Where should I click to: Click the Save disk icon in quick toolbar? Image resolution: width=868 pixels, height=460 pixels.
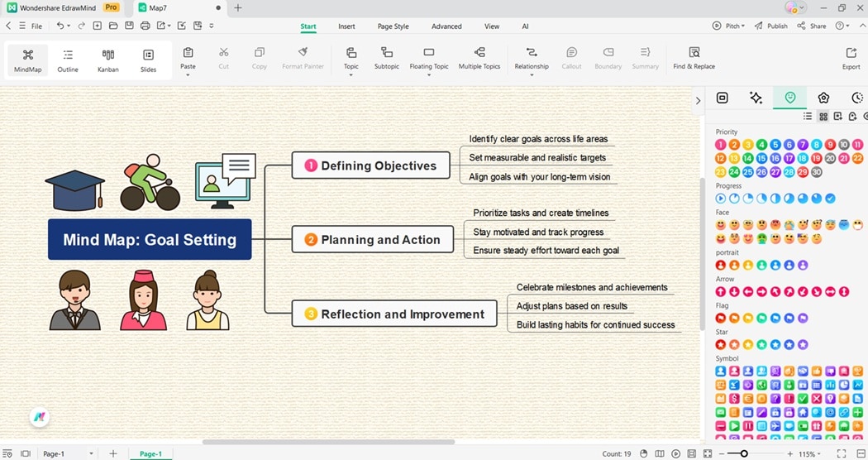coord(129,26)
